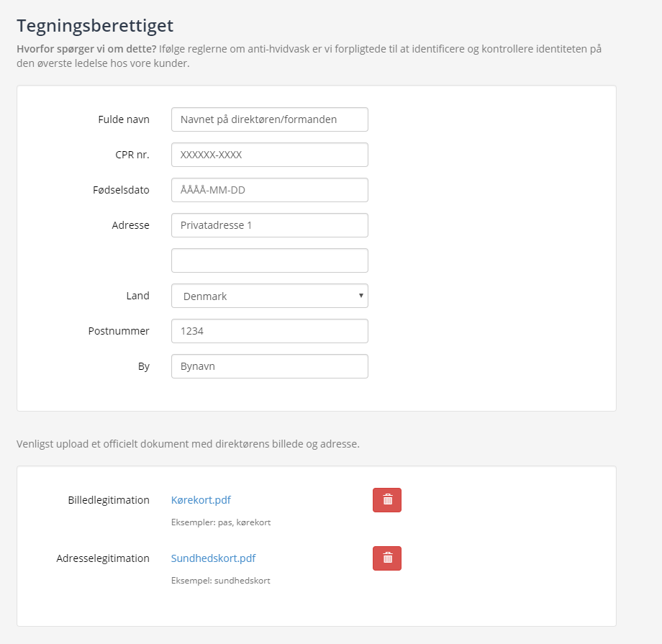This screenshot has height=644, width=662.
Task: Click the Privatadresse 1 address field
Action: 269,225
